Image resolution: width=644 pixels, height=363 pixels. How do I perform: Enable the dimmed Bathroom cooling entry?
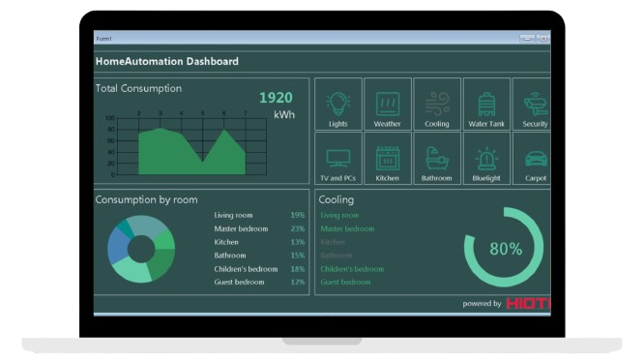pyautogui.click(x=336, y=256)
